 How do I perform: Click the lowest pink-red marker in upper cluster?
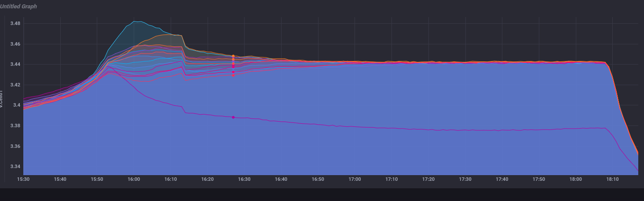pyautogui.click(x=233, y=75)
